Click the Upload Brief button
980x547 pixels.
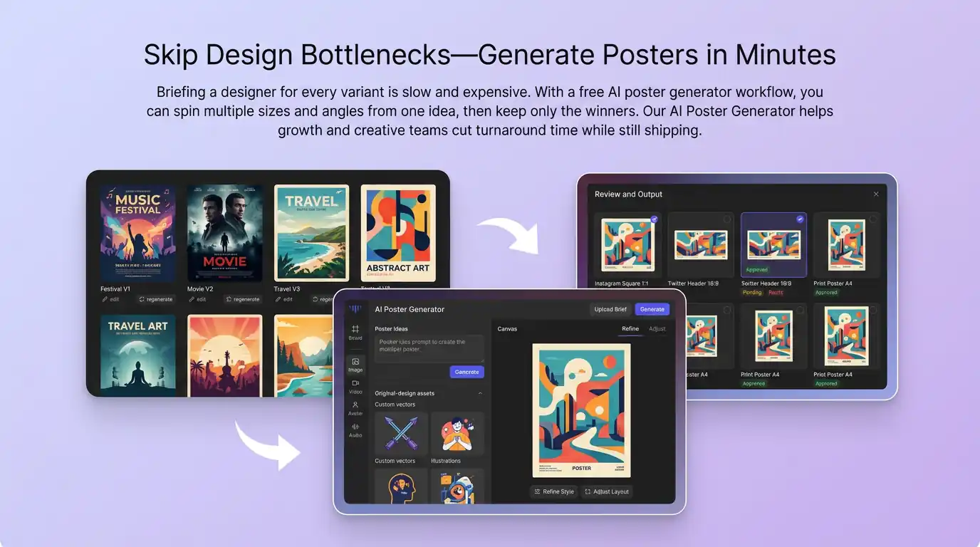611,309
